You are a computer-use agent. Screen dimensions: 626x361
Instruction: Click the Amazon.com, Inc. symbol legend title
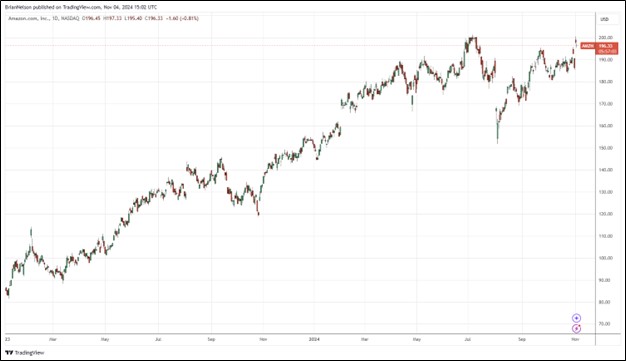[x=29, y=18]
